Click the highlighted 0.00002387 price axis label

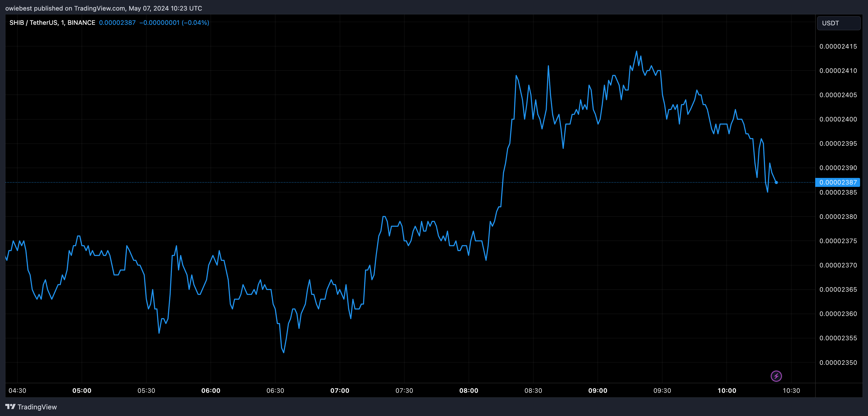[838, 183]
